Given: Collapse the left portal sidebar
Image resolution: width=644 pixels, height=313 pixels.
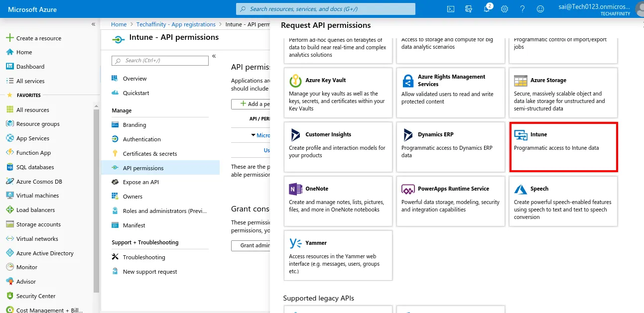Looking at the screenshot, I should (x=93, y=24).
